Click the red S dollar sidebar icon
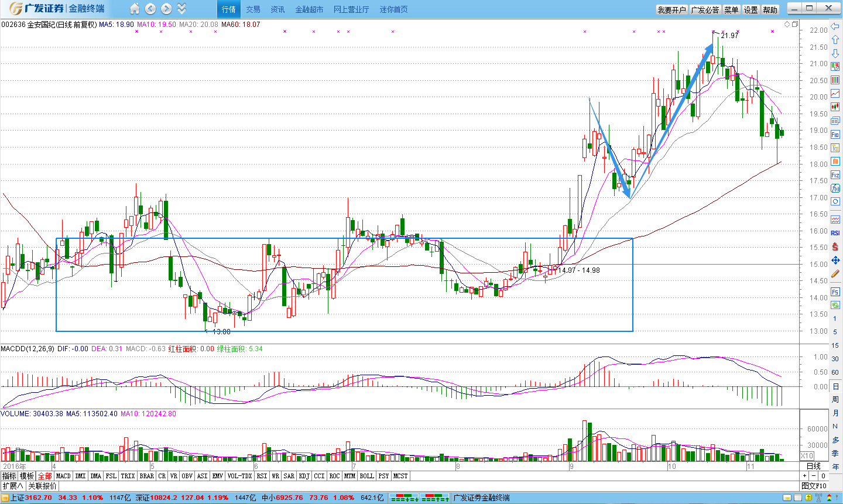 pyautogui.click(x=835, y=246)
